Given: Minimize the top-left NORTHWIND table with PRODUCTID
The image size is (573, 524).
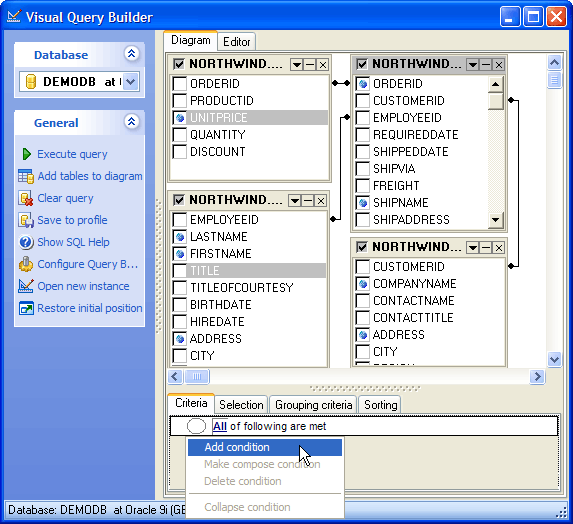Looking at the screenshot, I should pos(310,65).
